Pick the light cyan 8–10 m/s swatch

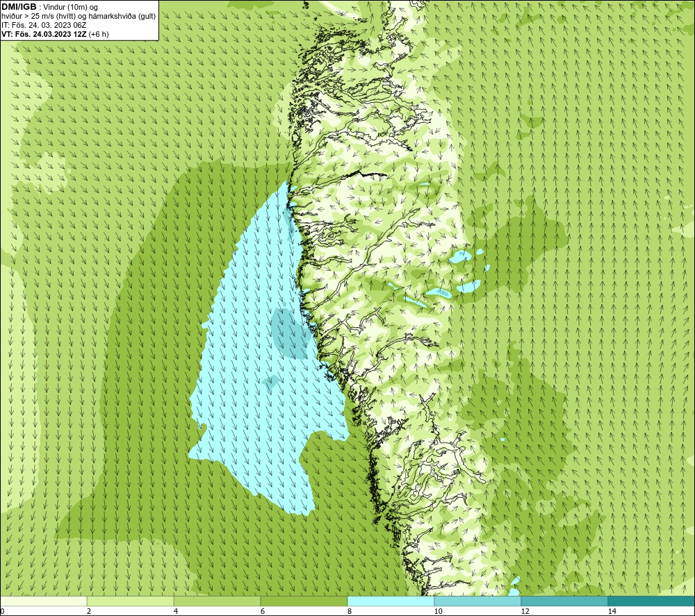click(391, 601)
